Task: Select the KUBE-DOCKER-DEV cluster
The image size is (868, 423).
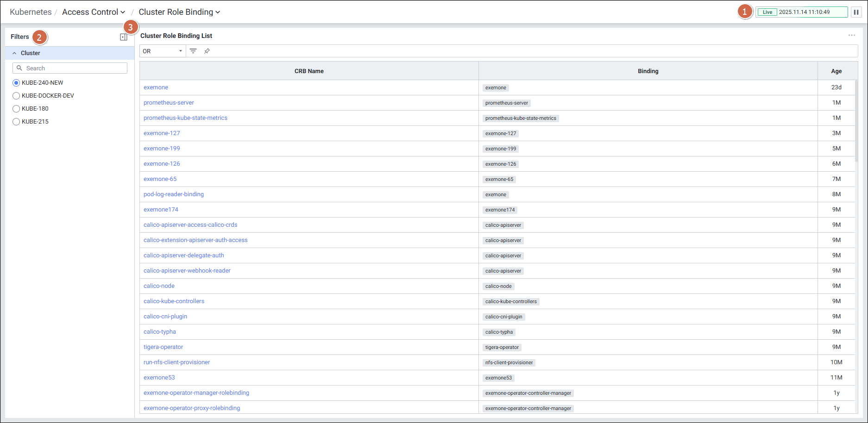Action: (x=16, y=96)
